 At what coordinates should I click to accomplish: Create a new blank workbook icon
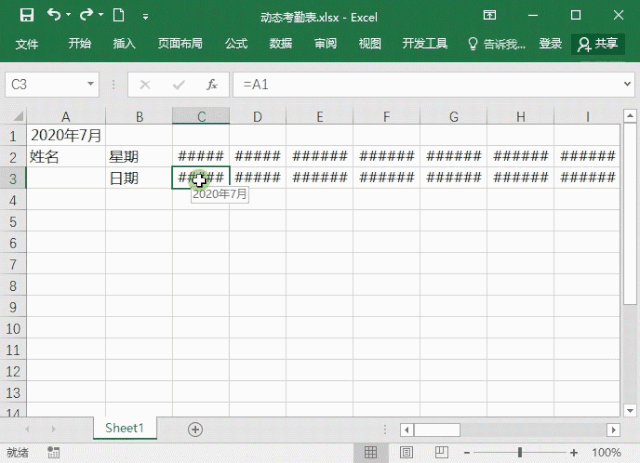pos(118,16)
